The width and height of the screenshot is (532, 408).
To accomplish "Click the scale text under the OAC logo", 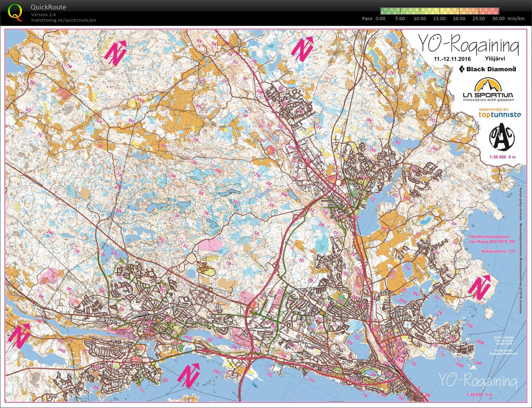I will click(502, 157).
